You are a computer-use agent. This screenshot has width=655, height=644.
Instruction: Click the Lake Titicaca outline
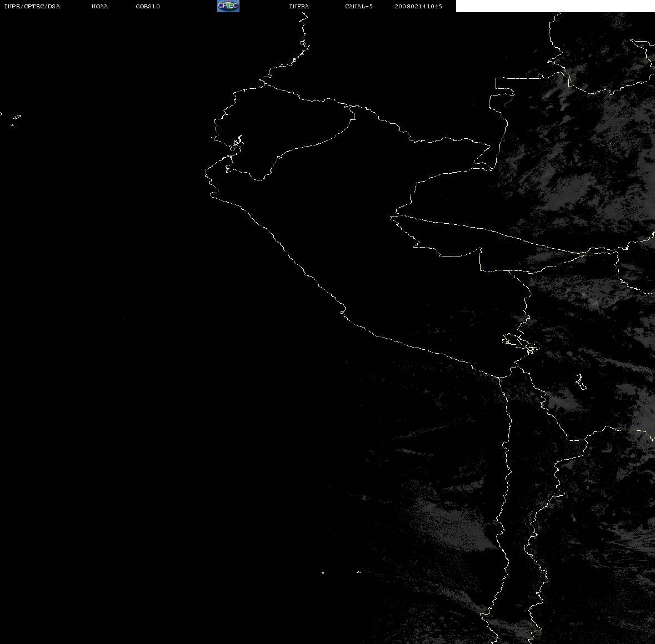tap(521, 344)
